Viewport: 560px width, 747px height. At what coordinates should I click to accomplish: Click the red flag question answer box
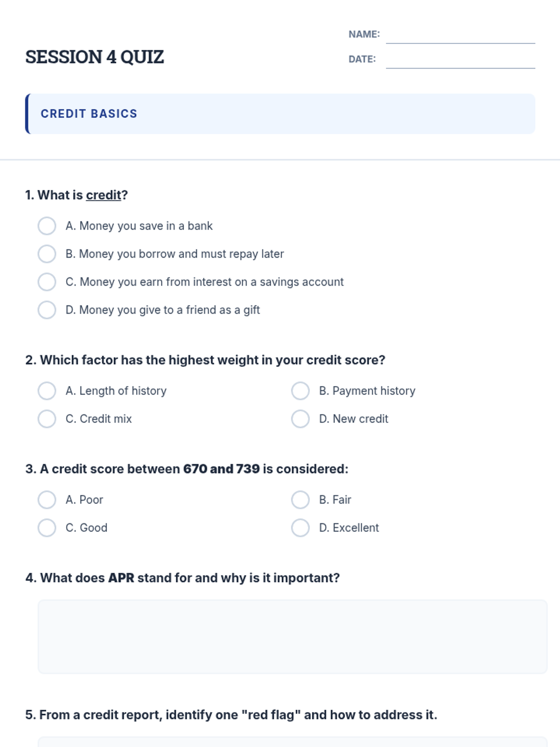click(x=292, y=742)
